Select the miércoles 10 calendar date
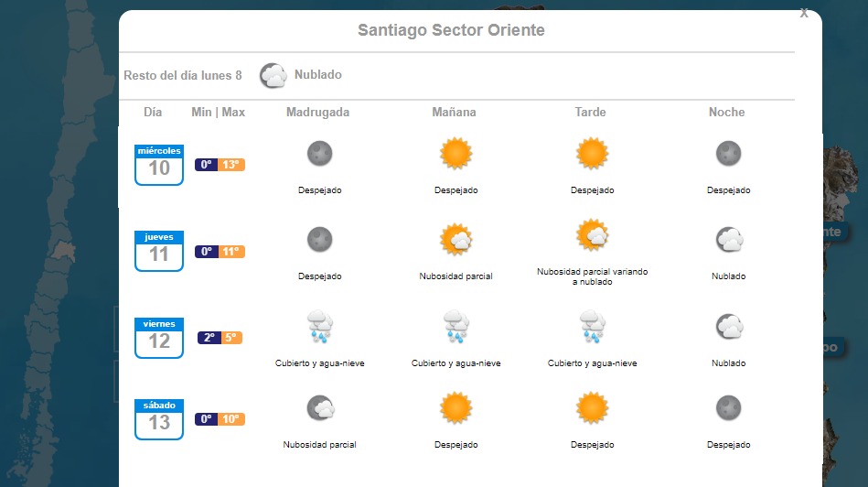 (x=159, y=165)
